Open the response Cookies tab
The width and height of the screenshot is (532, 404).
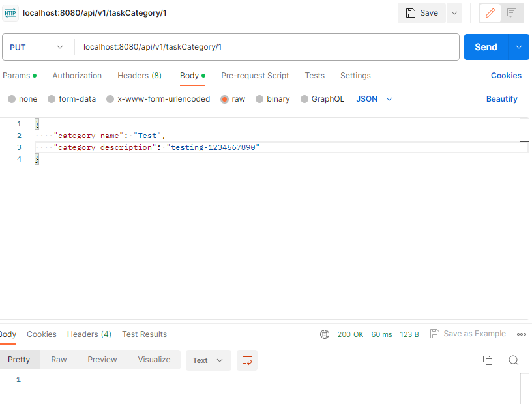[41, 334]
